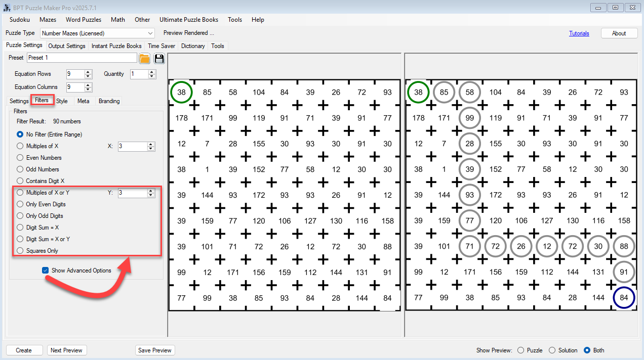Image resolution: width=644 pixels, height=360 pixels.
Task: Increase Equation Rows with up arrow
Action: click(x=88, y=72)
